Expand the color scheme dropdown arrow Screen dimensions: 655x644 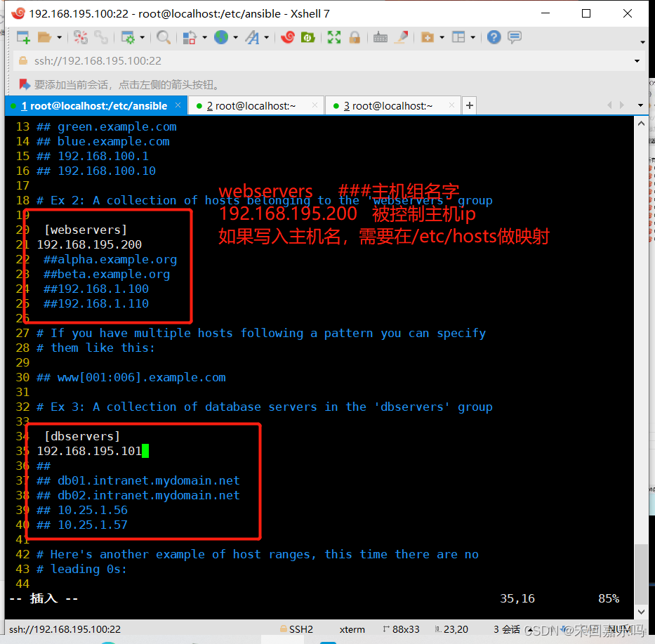pos(205,38)
